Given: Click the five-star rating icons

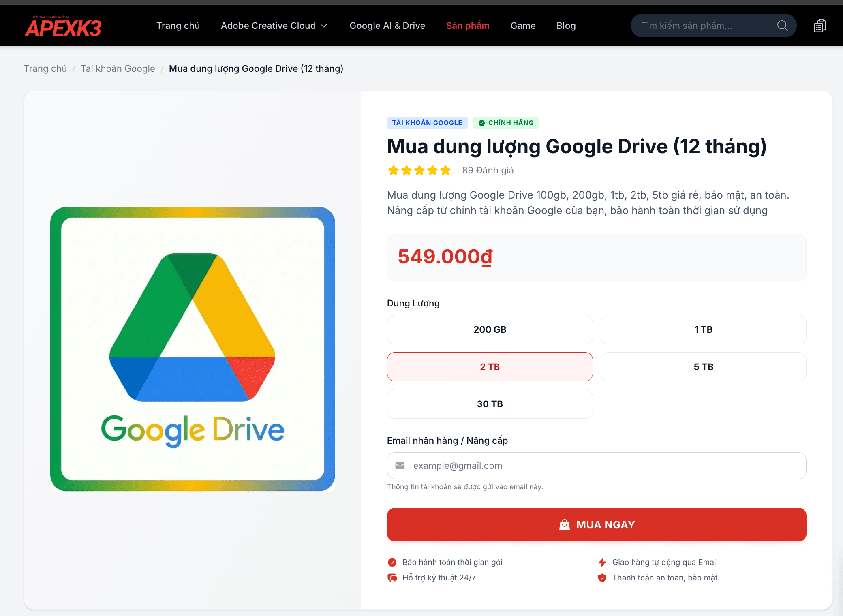Looking at the screenshot, I should click(x=419, y=170).
